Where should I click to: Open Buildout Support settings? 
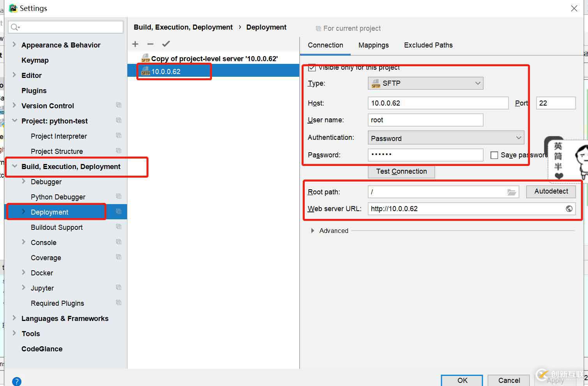click(x=57, y=227)
